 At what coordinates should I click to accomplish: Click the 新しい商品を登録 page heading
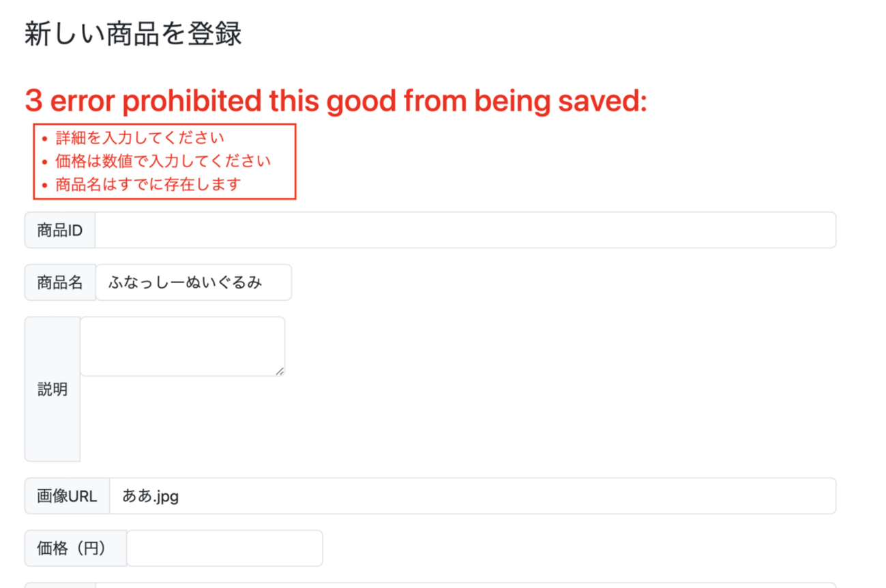coord(133,34)
